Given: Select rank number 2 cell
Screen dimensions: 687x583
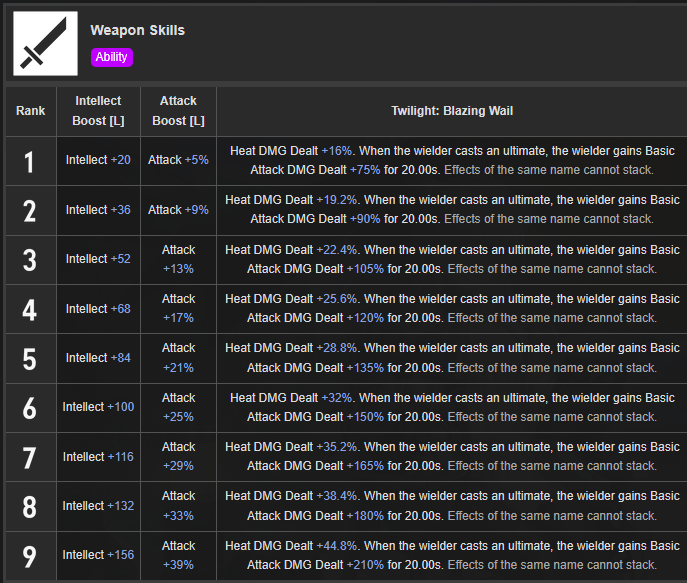Looking at the screenshot, I should (31, 210).
